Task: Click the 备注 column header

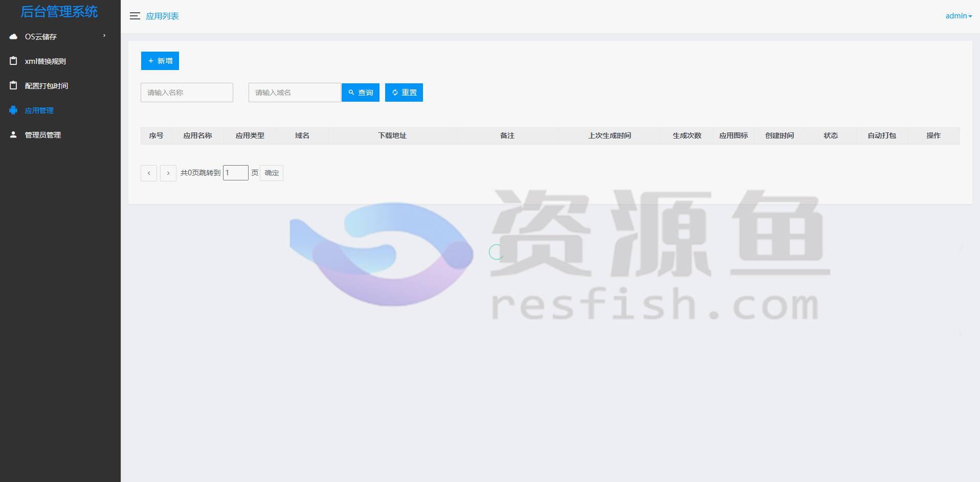Action: 507,135
